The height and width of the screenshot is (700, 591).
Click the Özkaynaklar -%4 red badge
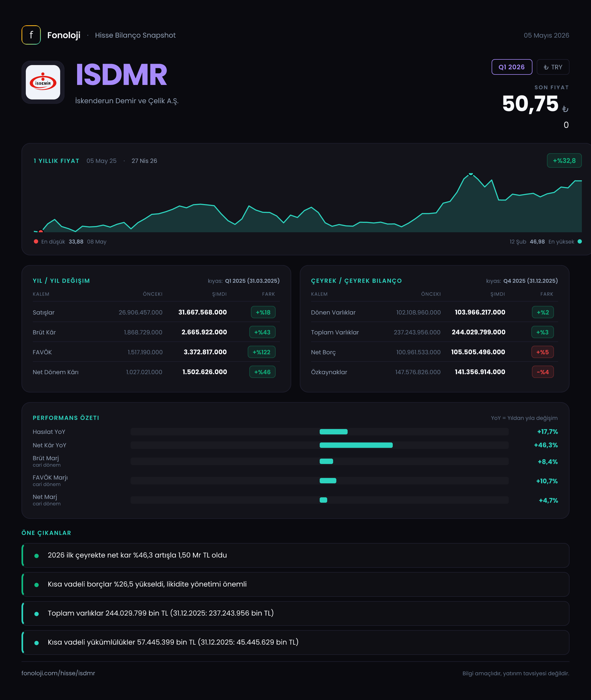(543, 372)
